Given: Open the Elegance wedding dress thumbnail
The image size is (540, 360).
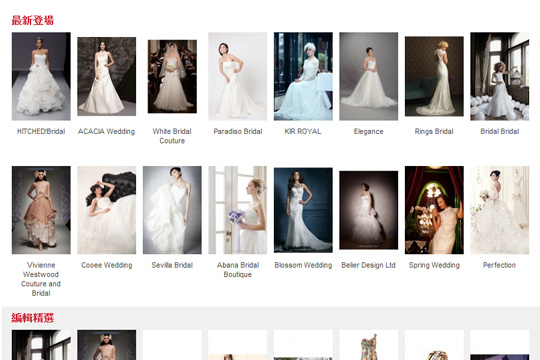Looking at the screenshot, I should pyautogui.click(x=368, y=76).
